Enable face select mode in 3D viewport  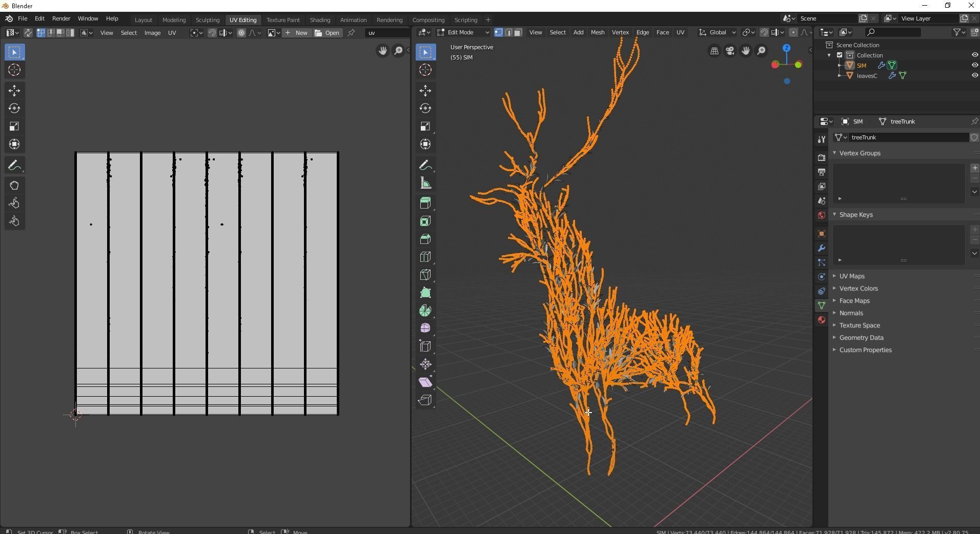pyautogui.click(x=518, y=32)
